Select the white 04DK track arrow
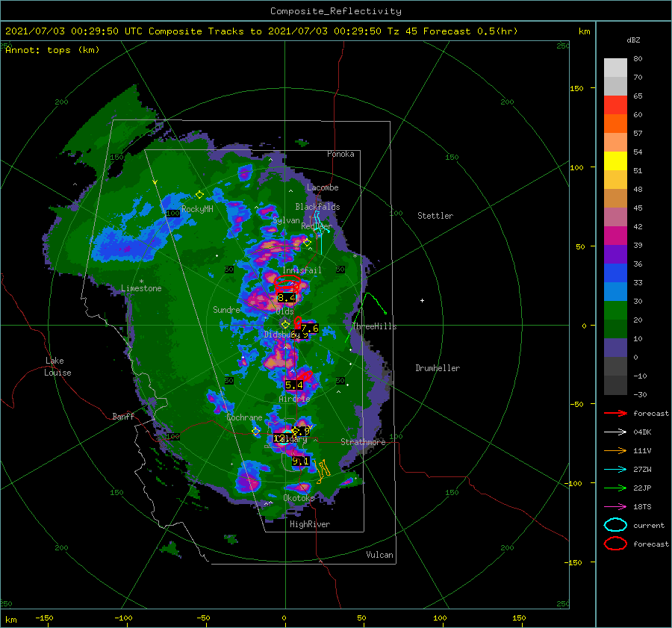 pyautogui.click(x=615, y=432)
